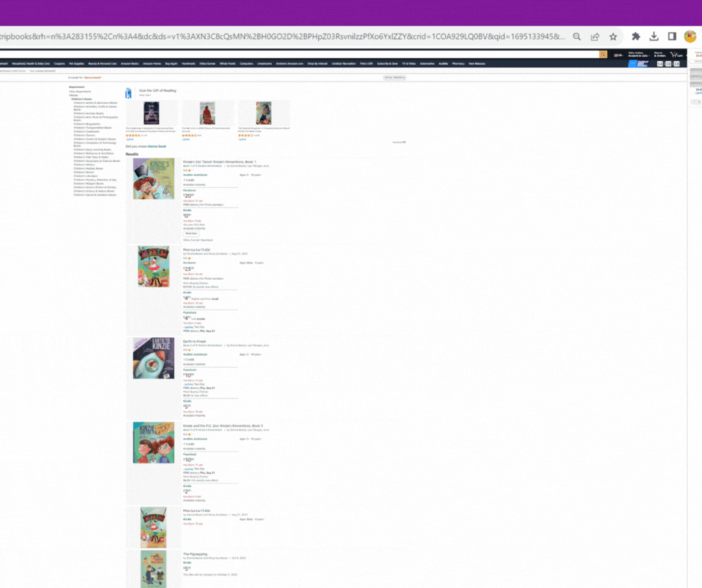The height and width of the screenshot is (588, 702).
Task: Open the Sort by Featured dropdown
Action: click(x=394, y=78)
